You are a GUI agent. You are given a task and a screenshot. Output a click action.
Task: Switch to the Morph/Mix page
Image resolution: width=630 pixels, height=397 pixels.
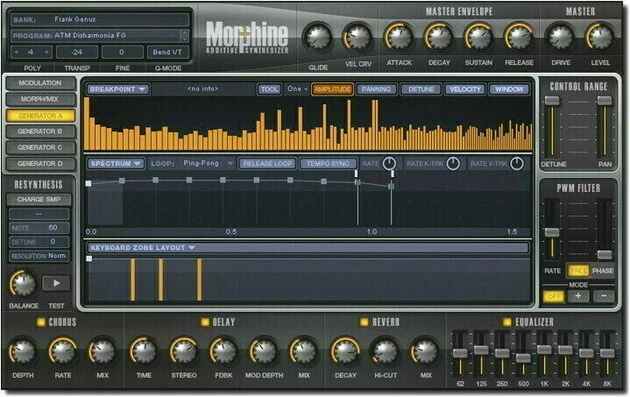click(40, 99)
